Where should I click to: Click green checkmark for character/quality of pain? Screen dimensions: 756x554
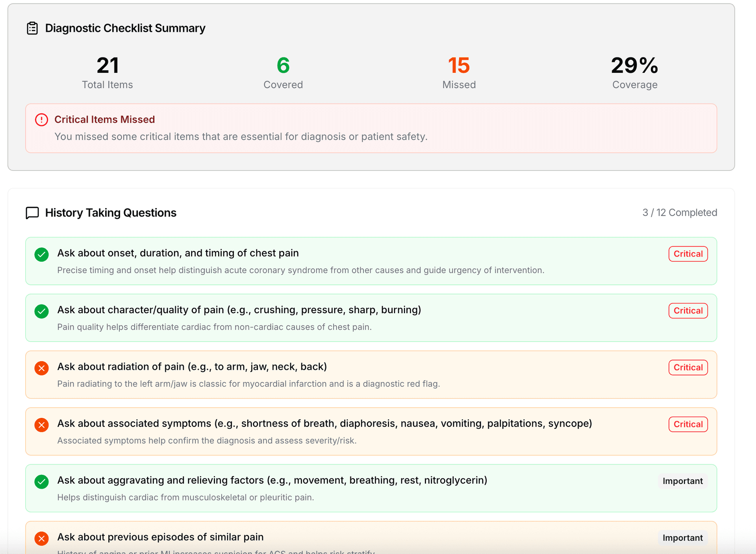click(41, 311)
